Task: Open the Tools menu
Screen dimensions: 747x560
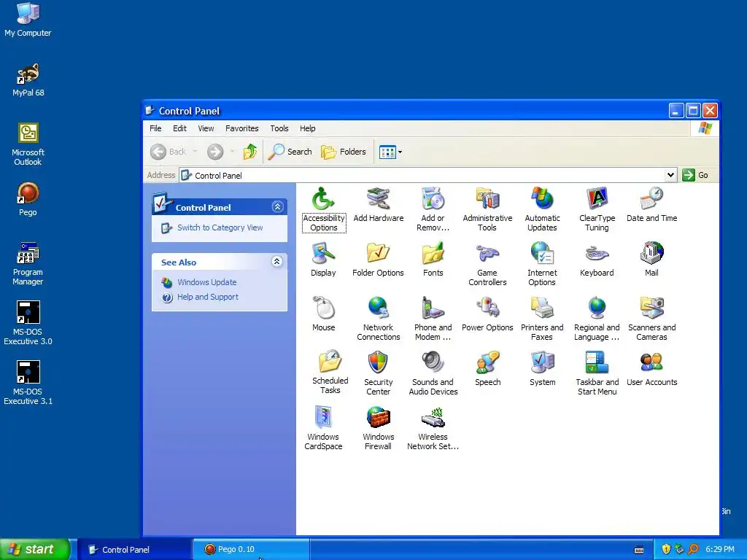Action: (279, 128)
